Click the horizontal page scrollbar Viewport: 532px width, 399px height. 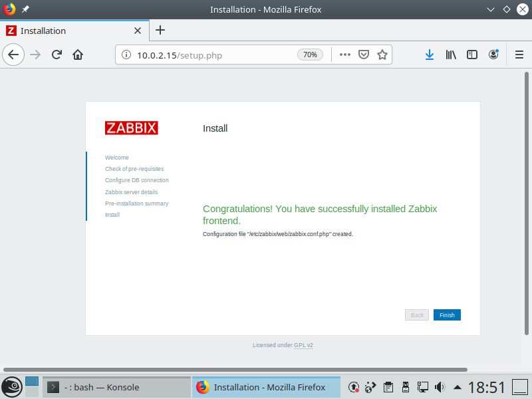[x=235, y=370]
